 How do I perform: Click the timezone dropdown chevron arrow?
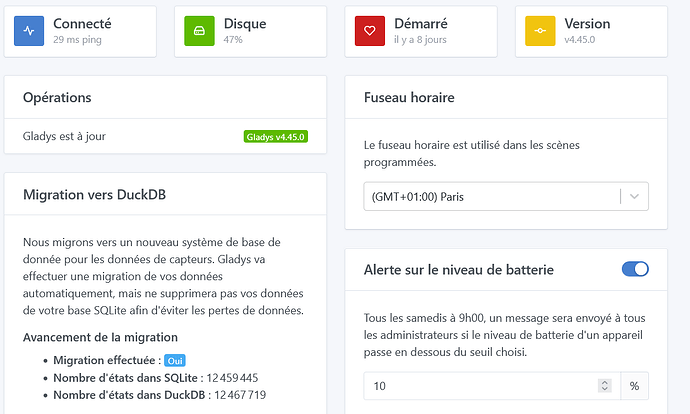[x=634, y=196]
